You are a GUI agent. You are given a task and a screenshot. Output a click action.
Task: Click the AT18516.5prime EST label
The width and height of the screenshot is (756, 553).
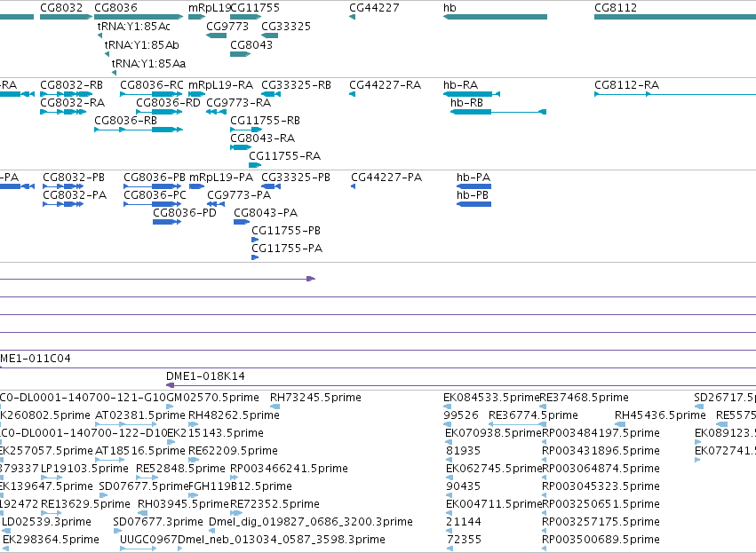tap(140, 451)
